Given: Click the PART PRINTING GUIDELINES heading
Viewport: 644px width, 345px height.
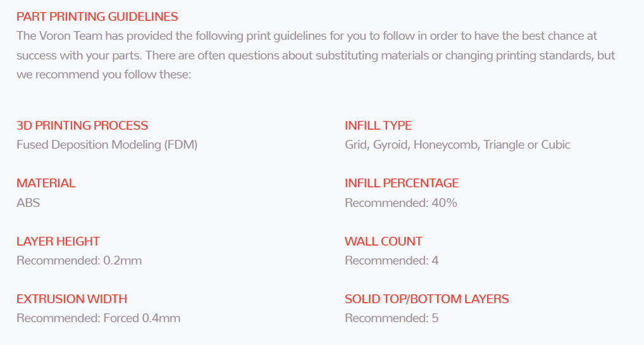Looking at the screenshot, I should point(97,17).
